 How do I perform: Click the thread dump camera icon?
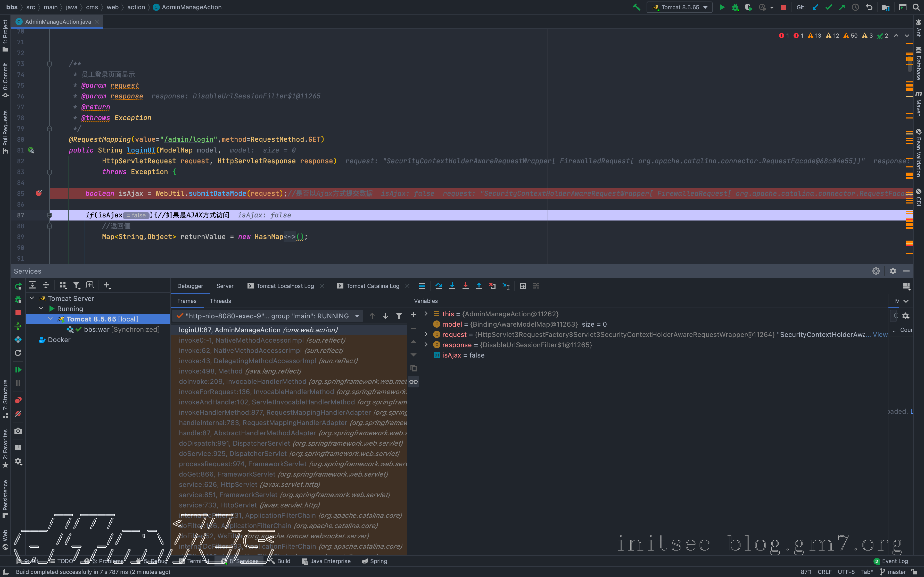click(18, 431)
